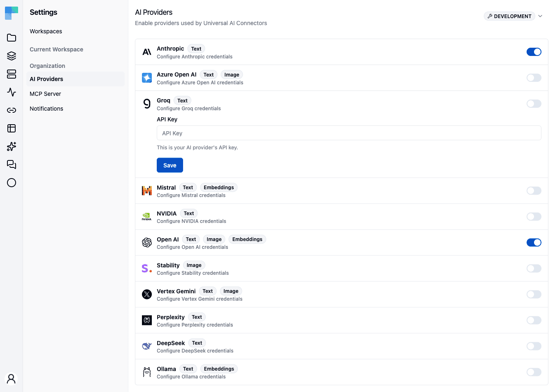The width and height of the screenshot is (555, 392).
Task: Enable the Groq provider toggle
Action: 534,104
